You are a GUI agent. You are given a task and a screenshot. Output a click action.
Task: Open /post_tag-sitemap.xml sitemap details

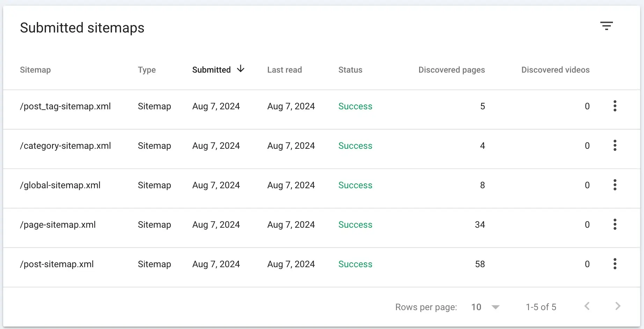(x=65, y=106)
